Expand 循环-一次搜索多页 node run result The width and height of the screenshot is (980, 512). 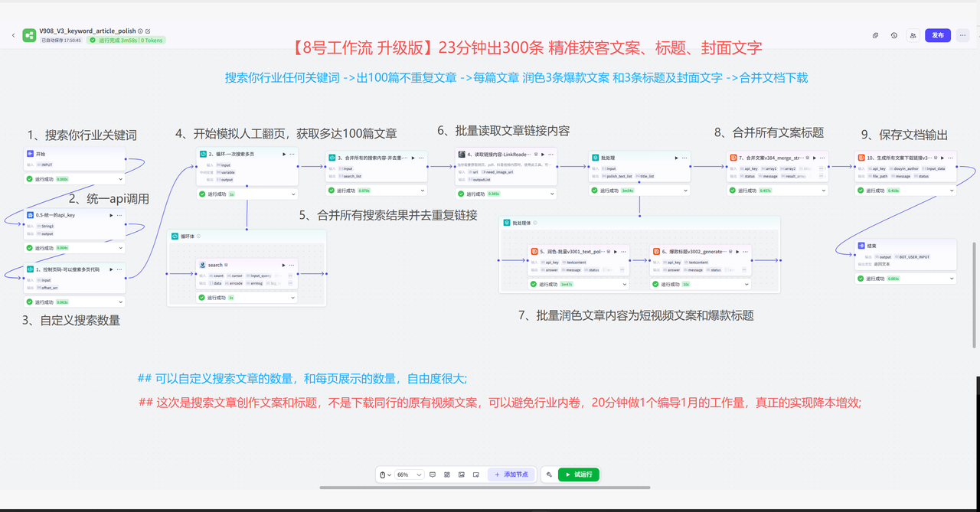coord(293,194)
